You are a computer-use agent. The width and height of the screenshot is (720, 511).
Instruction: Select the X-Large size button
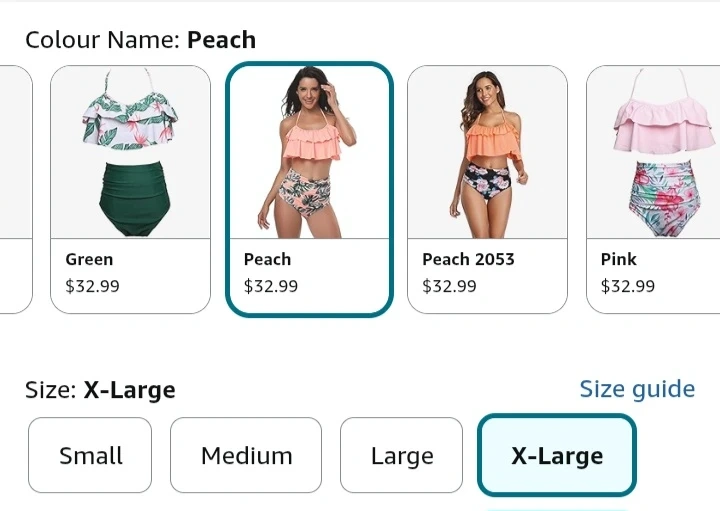tap(557, 455)
